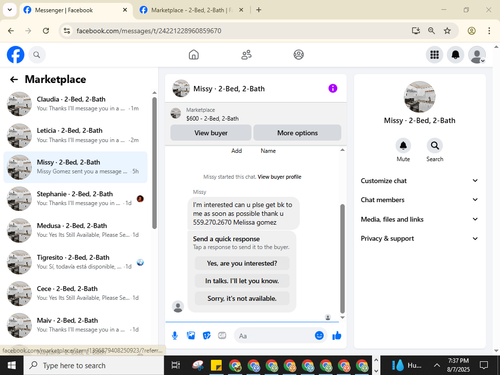Image resolution: width=500 pixels, height=375 pixels.
Task: Open the Windows notification center icon
Action: (484, 365)
